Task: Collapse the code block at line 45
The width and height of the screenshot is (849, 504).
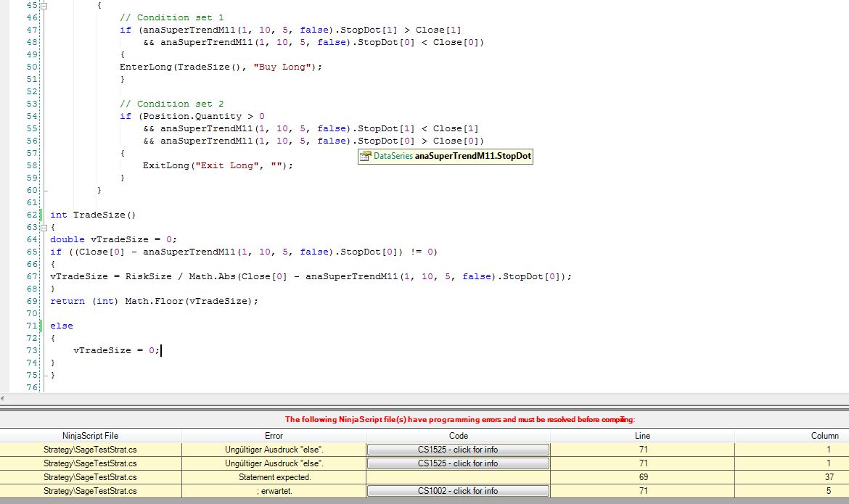Action: click(x=44, y=6)
